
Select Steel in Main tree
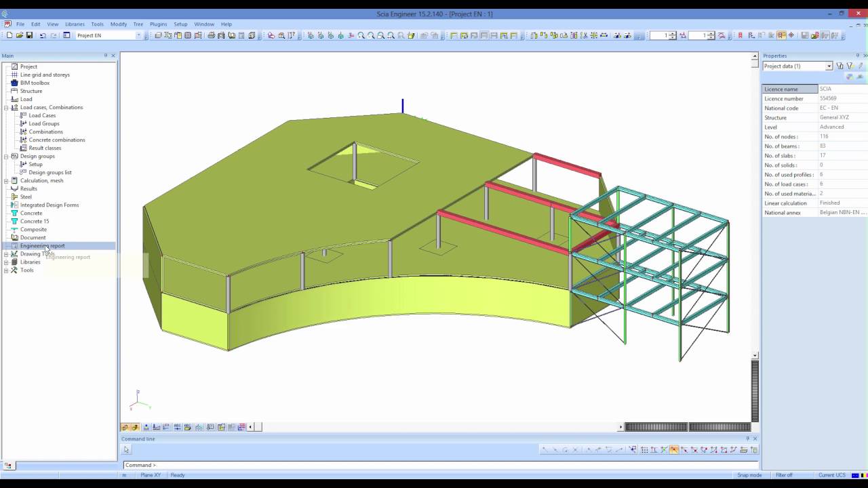[x=26, y=197]
